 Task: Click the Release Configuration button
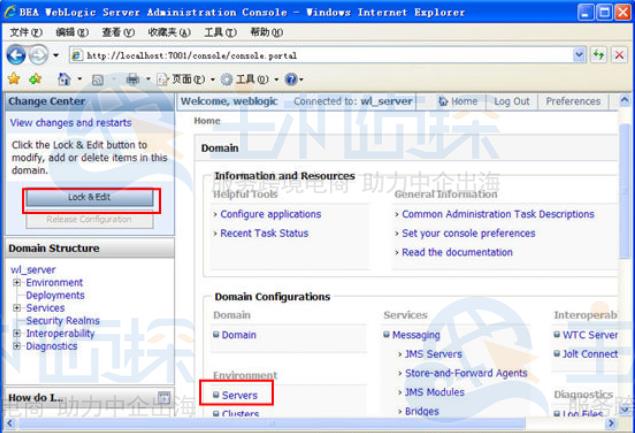pos(89,220)
